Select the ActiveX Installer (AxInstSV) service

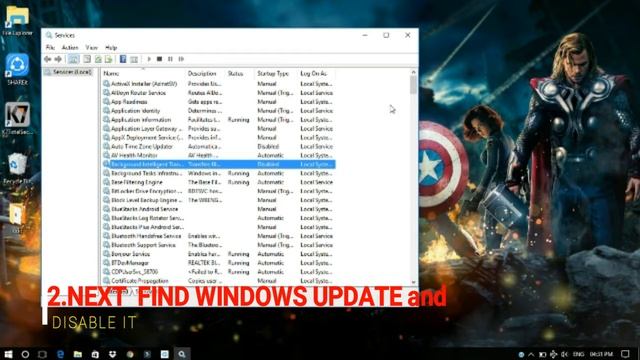(x=218, y=84)
